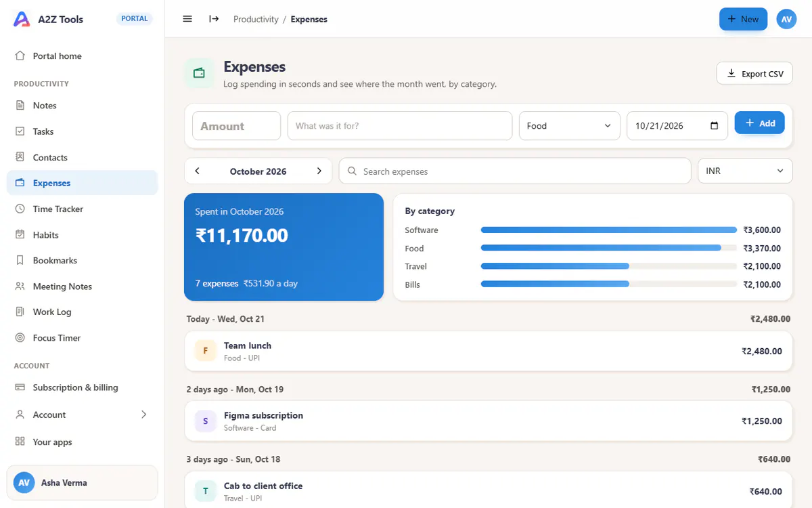812x508 pixels.
Task: Open the Food category dropdown
Action: point(569,126)
